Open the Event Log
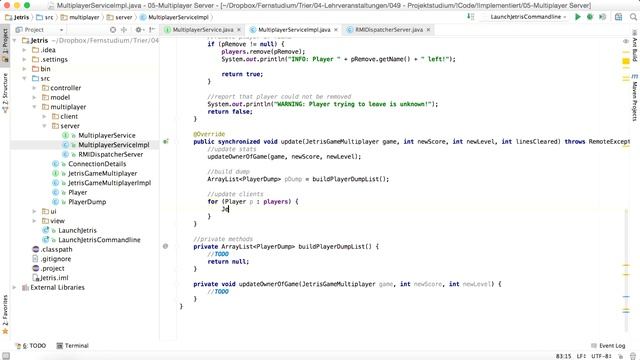The image size is (640, 360). tap(608, 346)
